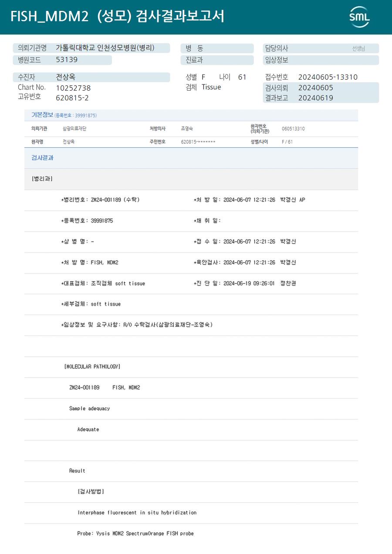The width and height of the screenshot is (392, 554).
Task: Click the *채 취 일 label
Action: [x=207, y=221]
